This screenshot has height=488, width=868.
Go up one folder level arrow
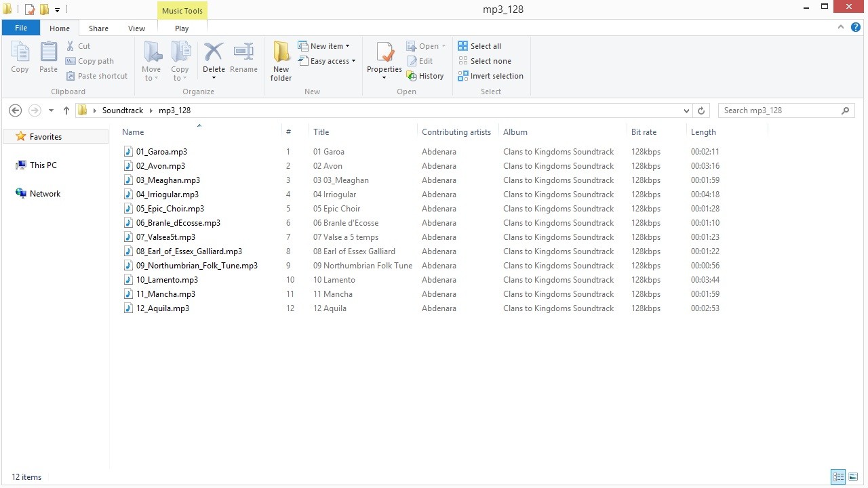[x=66, y=110]
